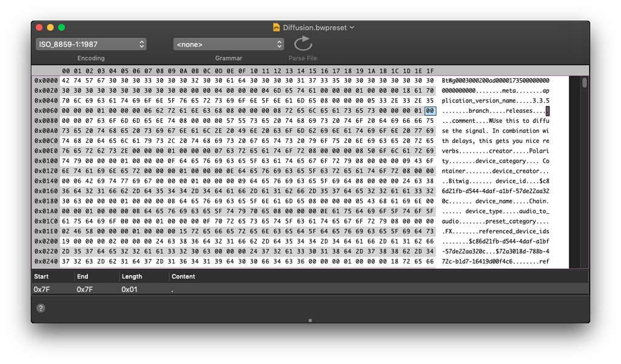The height and width of the screenshot is (364, 621).
Task: Open the ISO_8859-1:1987 encoding dropdown
Action: pos(91,44)
